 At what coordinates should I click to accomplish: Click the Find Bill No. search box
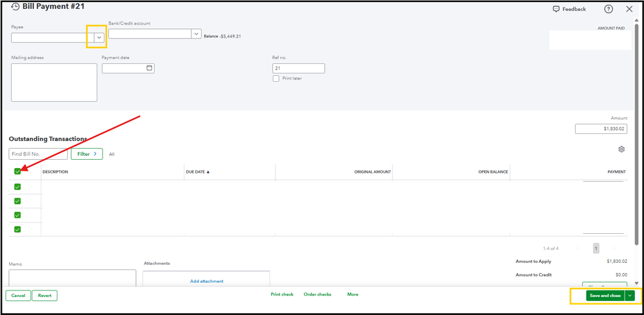(x=38, y=154)
